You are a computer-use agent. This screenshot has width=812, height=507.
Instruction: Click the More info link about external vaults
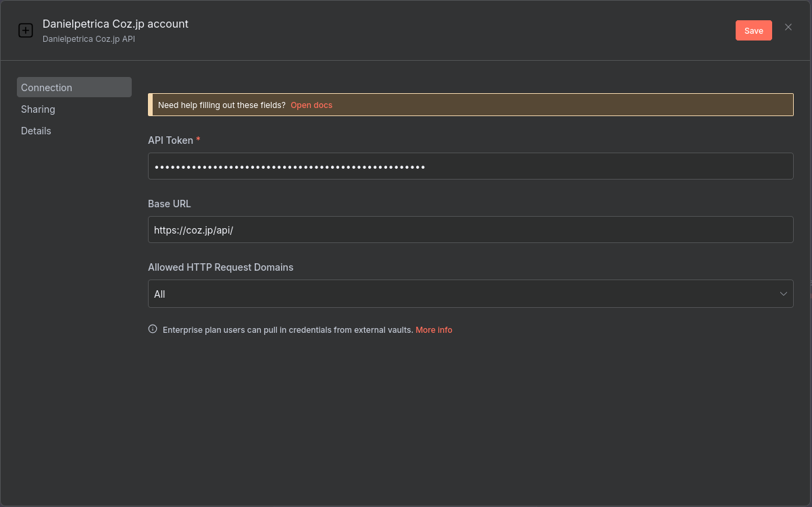434,330
